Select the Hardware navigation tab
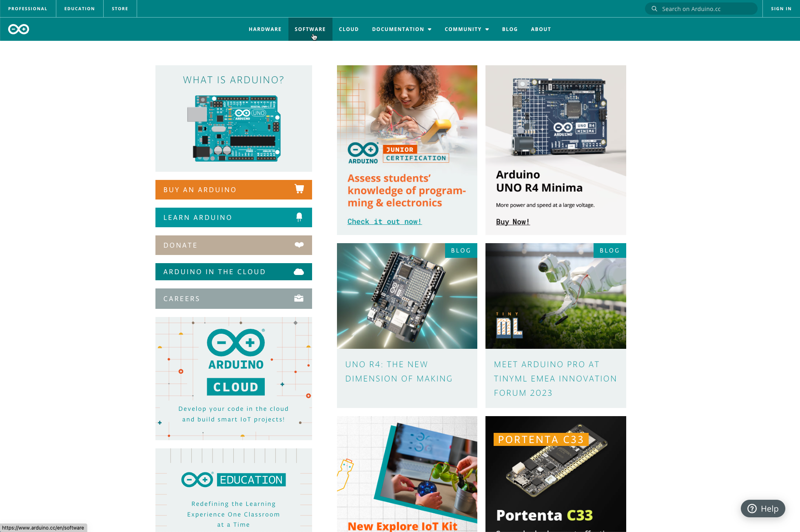Image resolution: width=800 pixels, height=532 pixels. tap(265, 29)
